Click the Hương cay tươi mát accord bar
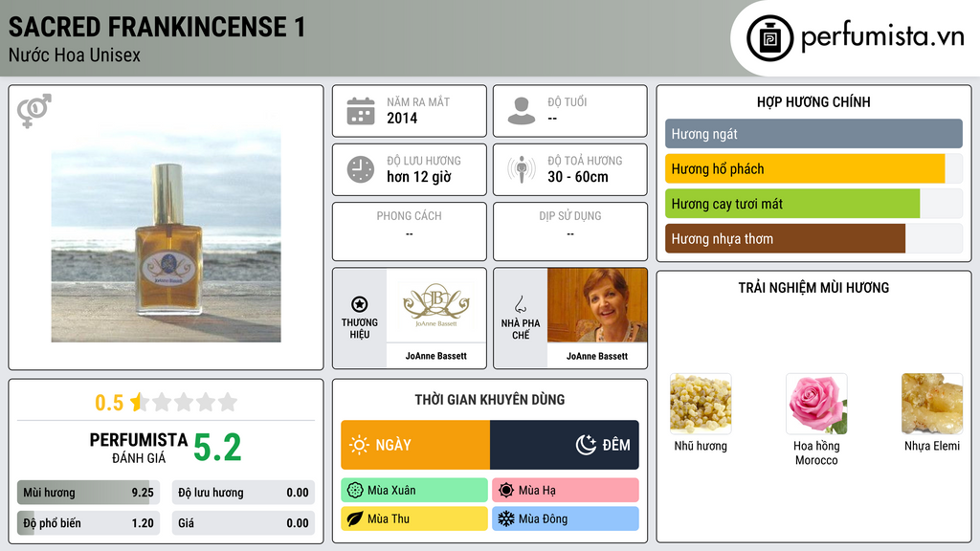Viewport: 980px width, 551px height. tap(813, 204)
